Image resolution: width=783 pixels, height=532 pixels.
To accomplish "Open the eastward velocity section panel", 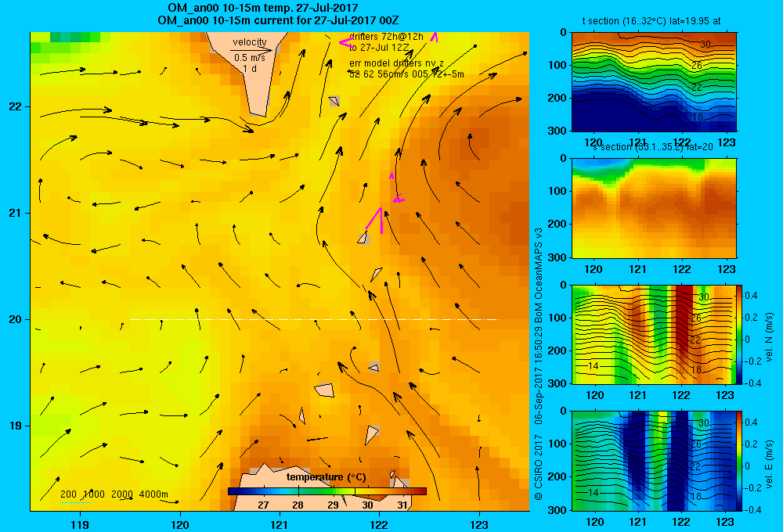I will (654, 461).
